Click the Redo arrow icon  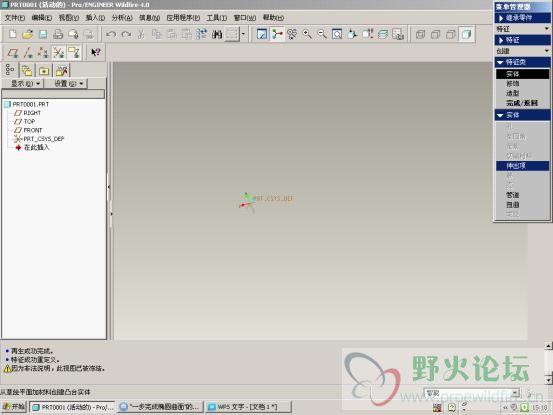[126, 34]
